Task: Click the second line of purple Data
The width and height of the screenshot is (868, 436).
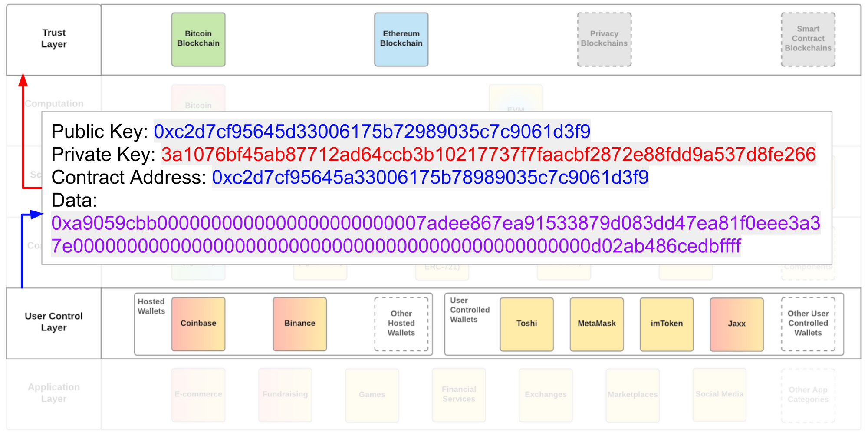Action: point(396,246)
